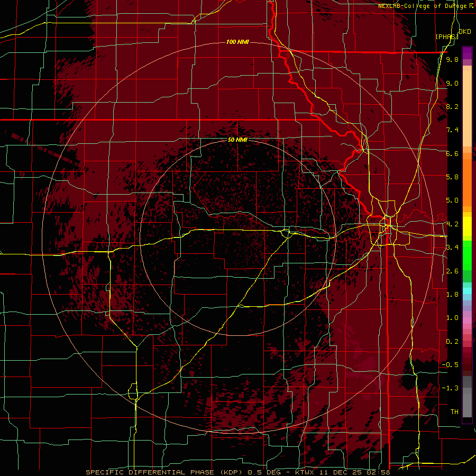Click the pale peach segment of the color bar
Viewport: 476px width, 476px height.
click(x=467, y=109)
